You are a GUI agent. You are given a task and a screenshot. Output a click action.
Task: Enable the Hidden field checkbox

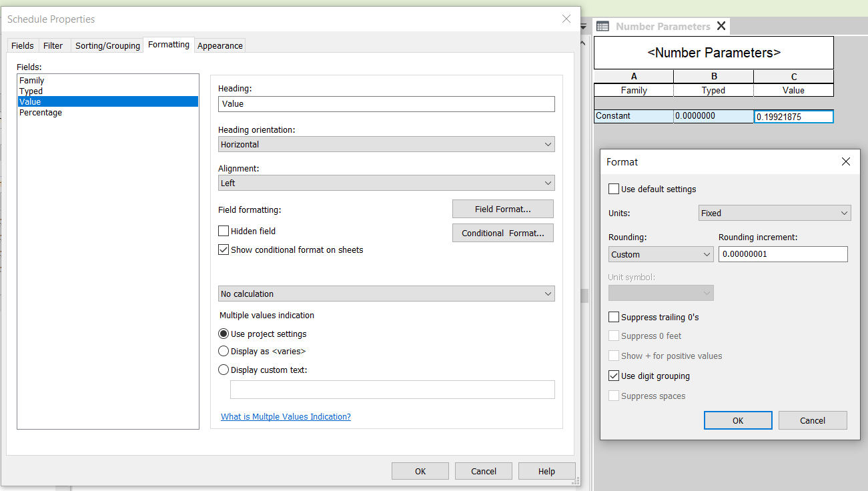[x=224, y=231]
